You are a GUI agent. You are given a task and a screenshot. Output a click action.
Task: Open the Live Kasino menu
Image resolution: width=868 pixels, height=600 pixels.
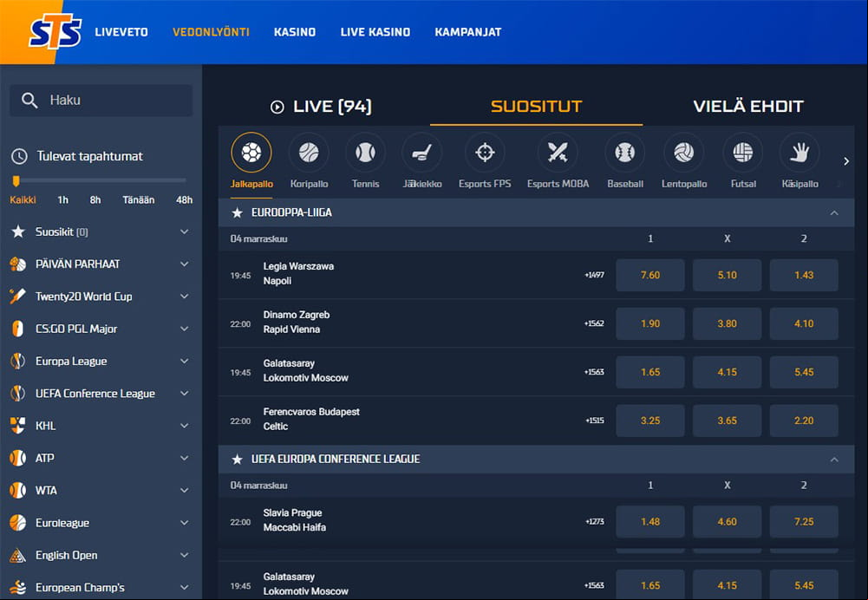pos(375,32)
